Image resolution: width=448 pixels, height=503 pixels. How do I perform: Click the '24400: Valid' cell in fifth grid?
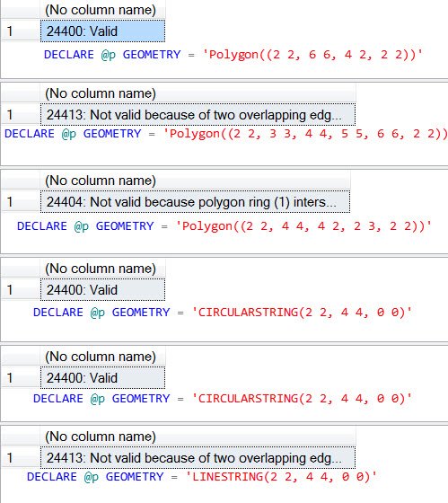(102, 377)
